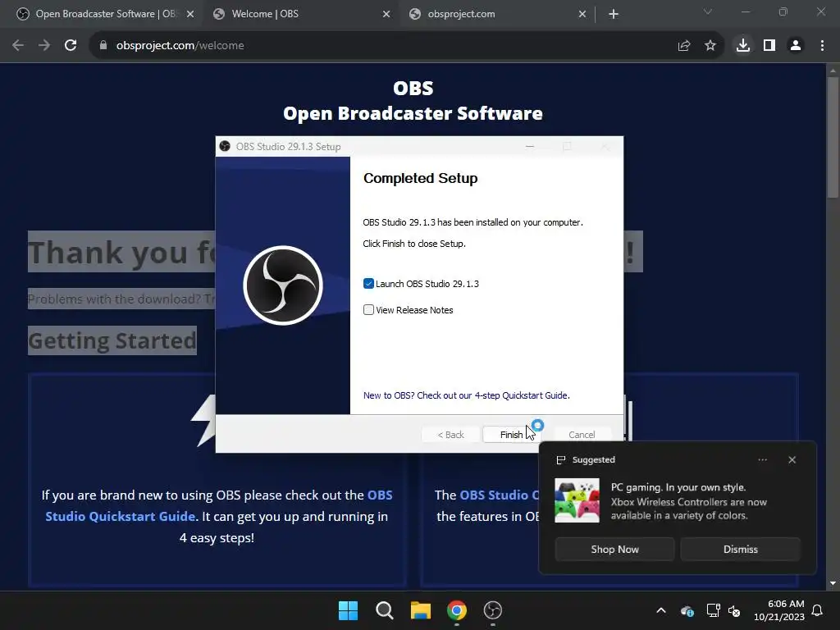Viewport: 840px width, 630px height.
Task: Open notification options ellipsis menu
Action: click(x=762, y=459)
